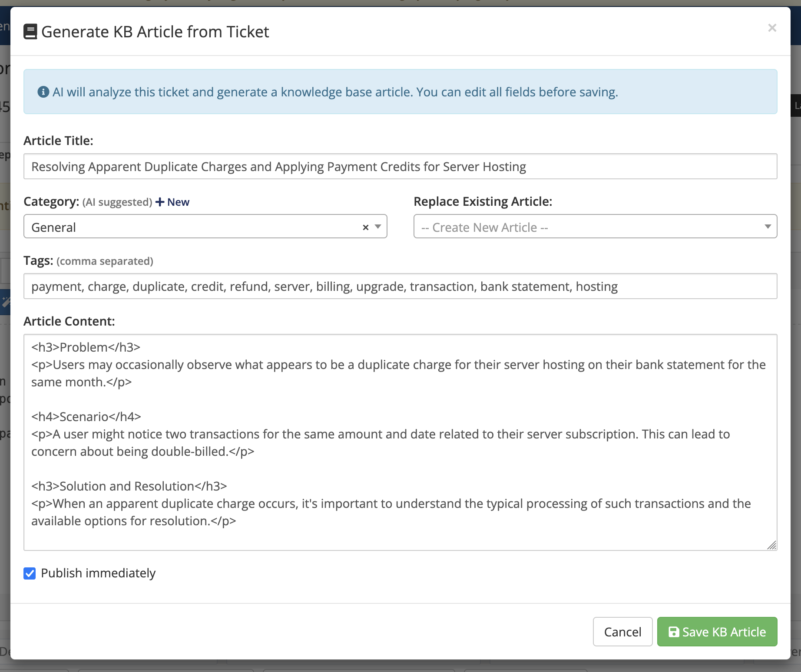The height and width of the screenshot is (672, 801).
Task: Click the New category link
Action: tap(178, 202)
